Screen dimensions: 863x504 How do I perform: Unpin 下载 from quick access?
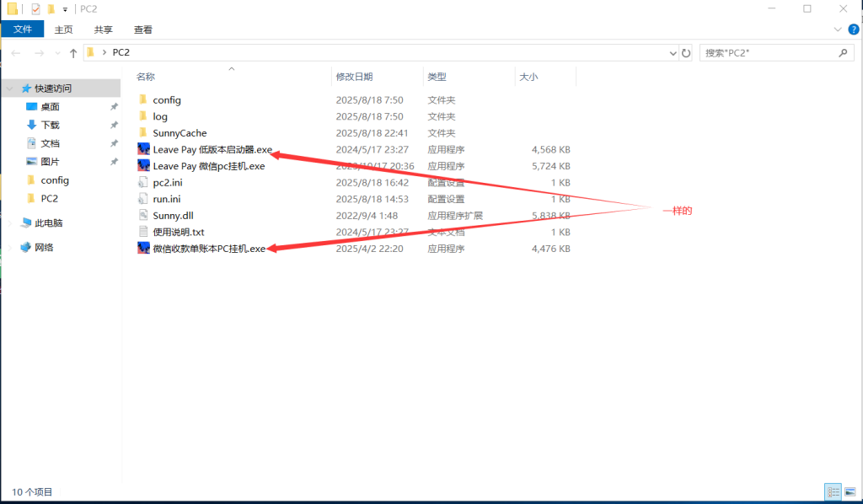tap(114, 125)
